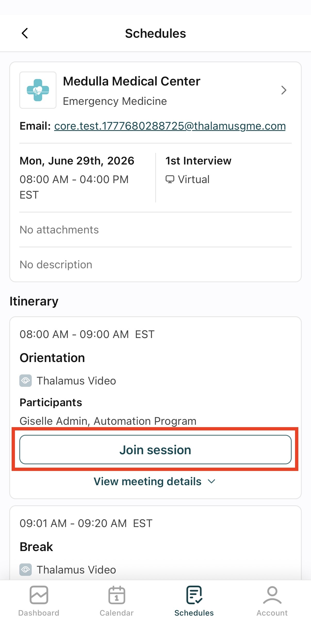Open program details via right chevron
311x644 pixels.
[284, 90]
